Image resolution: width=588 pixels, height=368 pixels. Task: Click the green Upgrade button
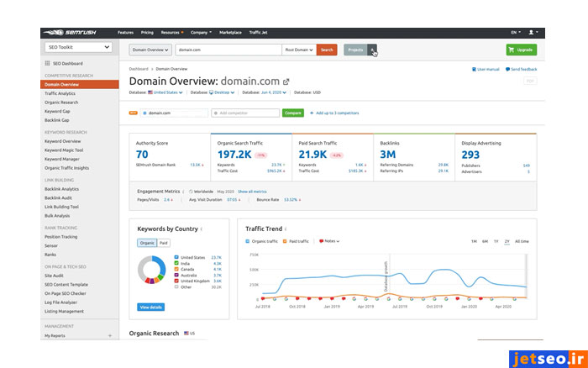(522, 50)
